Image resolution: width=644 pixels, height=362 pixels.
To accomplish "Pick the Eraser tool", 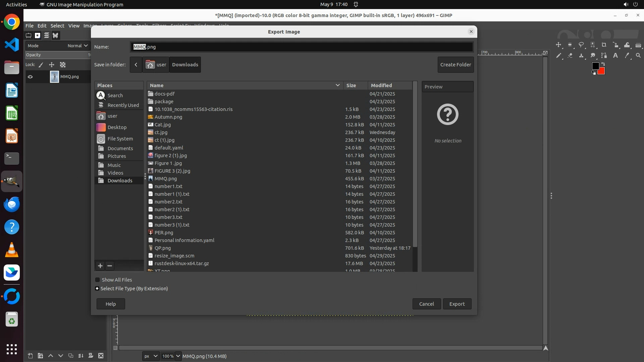I will click(x=570, y=56).
